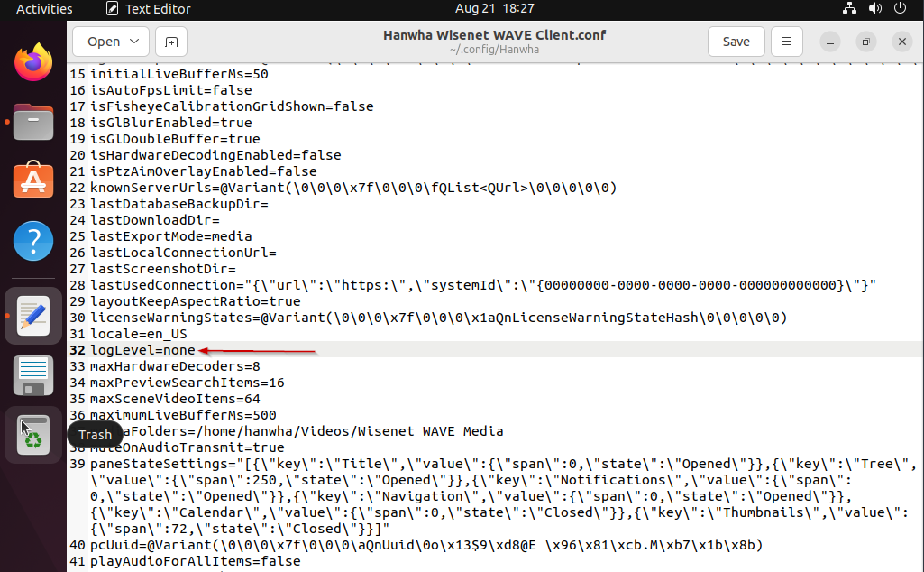Place cursor in maxHardwareDecoders=8 line

[x=175, y=366]
